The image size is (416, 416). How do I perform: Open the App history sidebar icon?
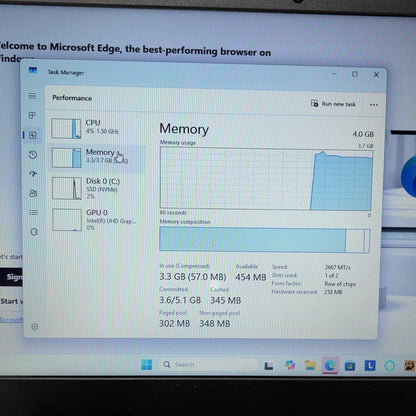[x=33, y=155]
